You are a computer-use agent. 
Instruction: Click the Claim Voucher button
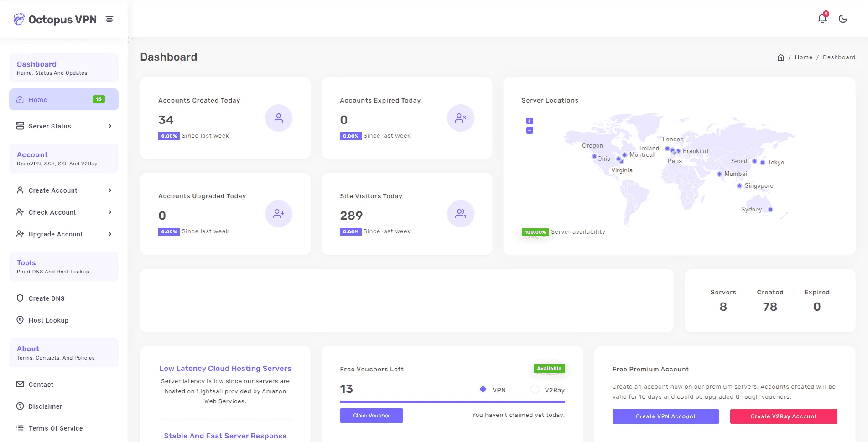[371, 416]
